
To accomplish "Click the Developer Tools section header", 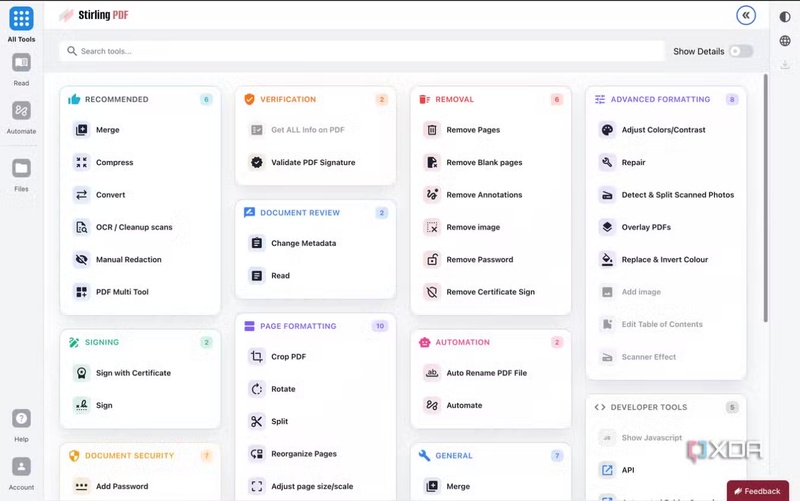I will click(x=666, y=407).
